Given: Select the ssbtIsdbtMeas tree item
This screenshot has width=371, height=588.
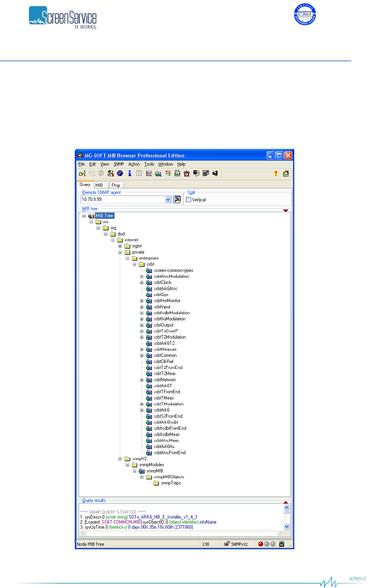Looking at the screenshot, I should (x=167, y=434).
